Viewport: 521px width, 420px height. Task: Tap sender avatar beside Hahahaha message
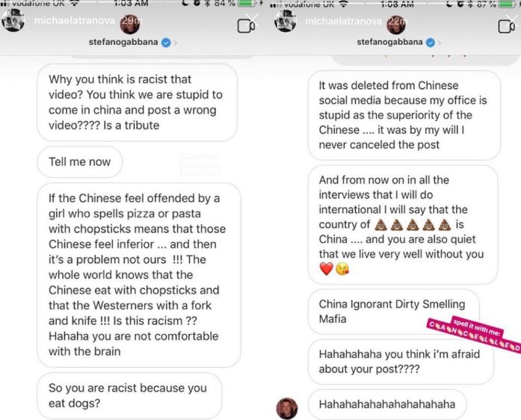[287, 408]
